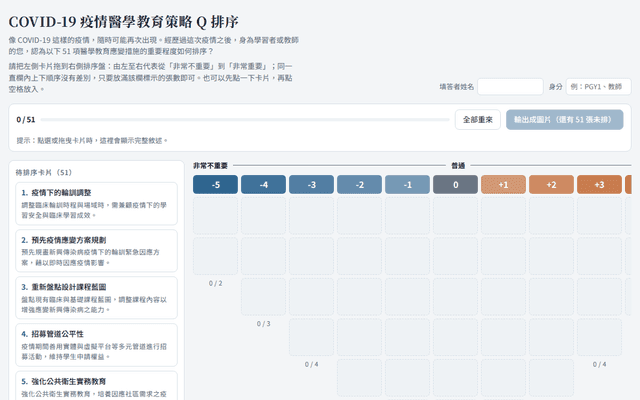
Task: Click the 全部重來 reset button
Action: (478, 120)
